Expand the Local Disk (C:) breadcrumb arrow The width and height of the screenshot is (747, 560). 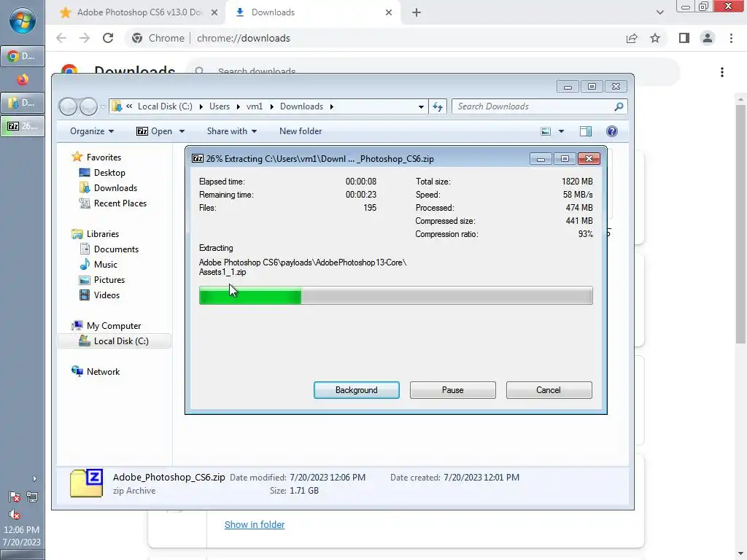pyautogui.click(x=201, y=106)
